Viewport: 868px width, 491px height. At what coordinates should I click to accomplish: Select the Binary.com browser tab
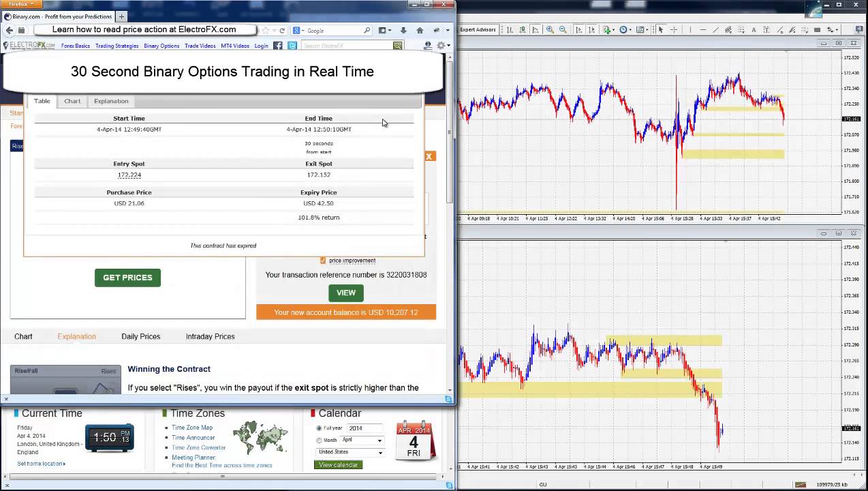coord(58,16)
